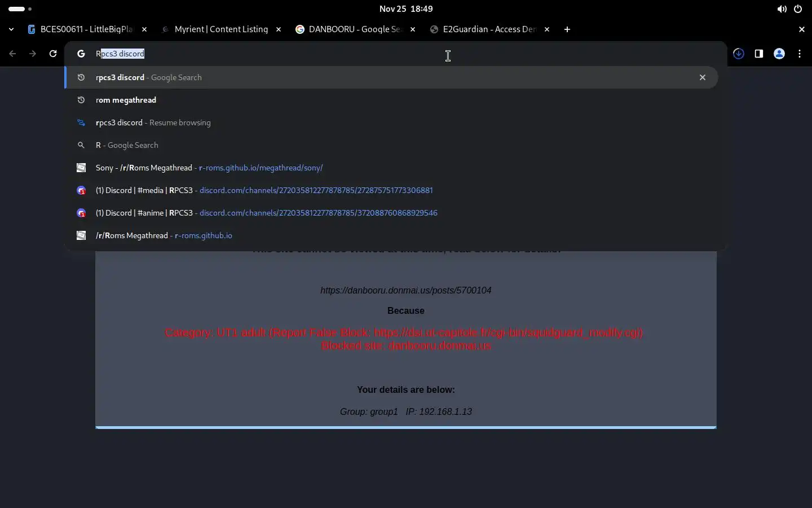Viewport: 812px width, 508px height.
Task: Close the DANBOORU Google Search tab
Action: (x=413, y=29)
